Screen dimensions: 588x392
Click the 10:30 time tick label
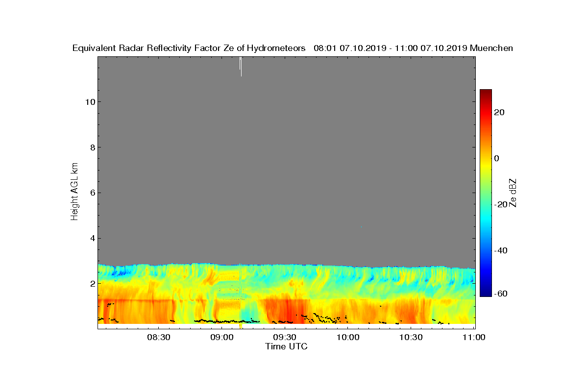[411, 337]
